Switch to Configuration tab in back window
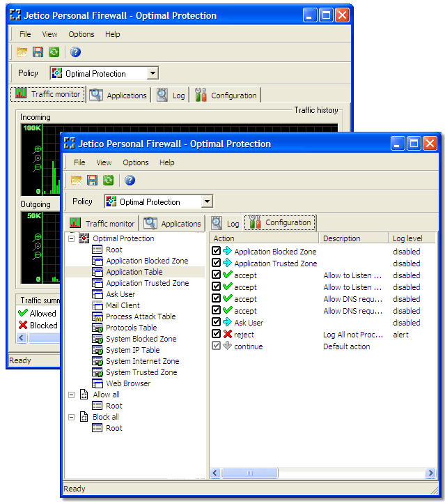 pos(226,95)
